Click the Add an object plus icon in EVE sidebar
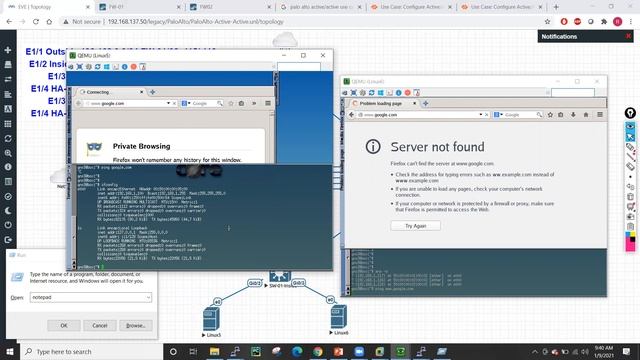Image resolution: width=640 pixels, height=360 pixels. click(x=8, y=50)
